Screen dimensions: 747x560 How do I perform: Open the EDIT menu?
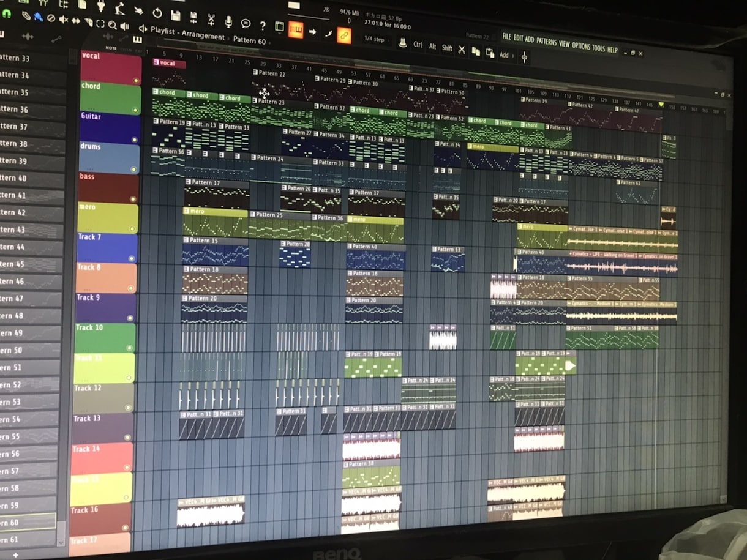click(x=518, y=38)
